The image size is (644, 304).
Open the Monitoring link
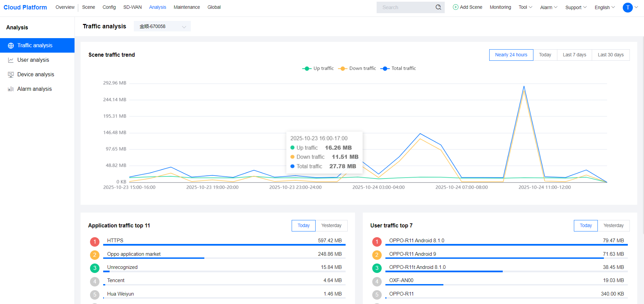(x=500, y=7)
